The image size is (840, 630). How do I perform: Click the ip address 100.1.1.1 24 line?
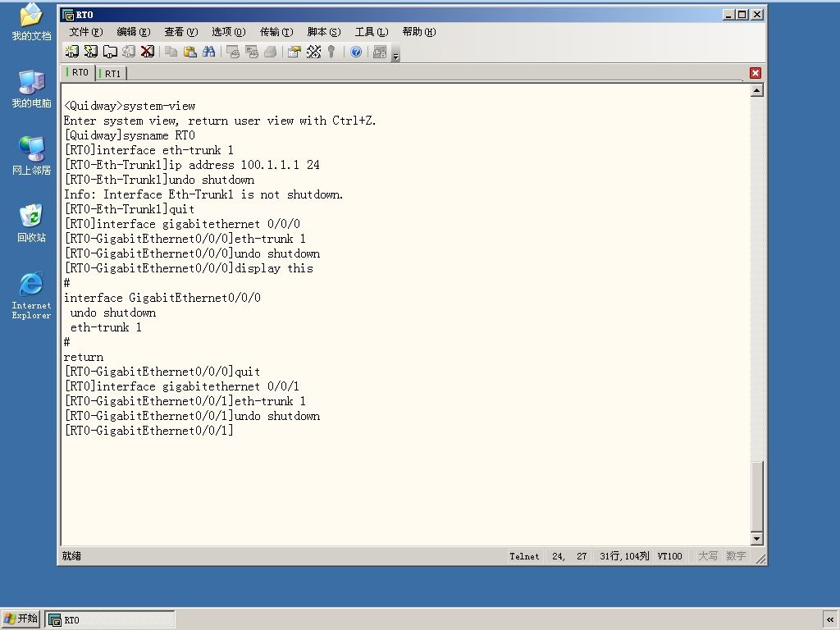(x=192, y=165)
